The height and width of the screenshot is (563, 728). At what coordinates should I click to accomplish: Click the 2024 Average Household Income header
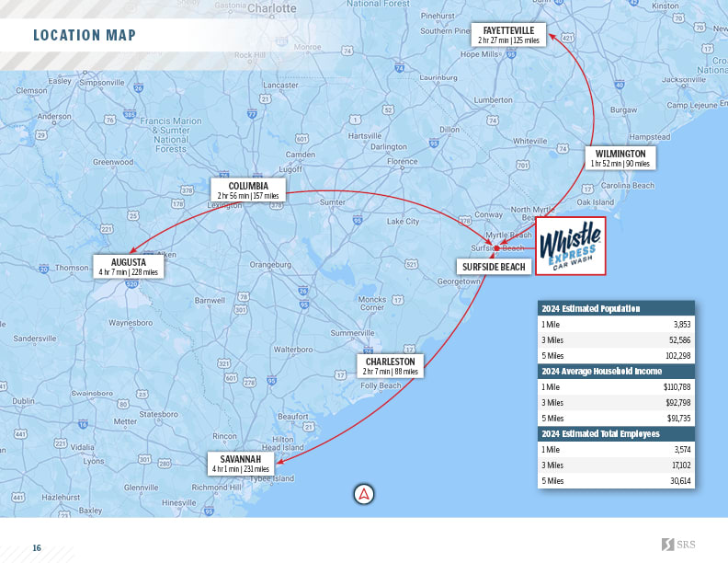click(616, 371)
